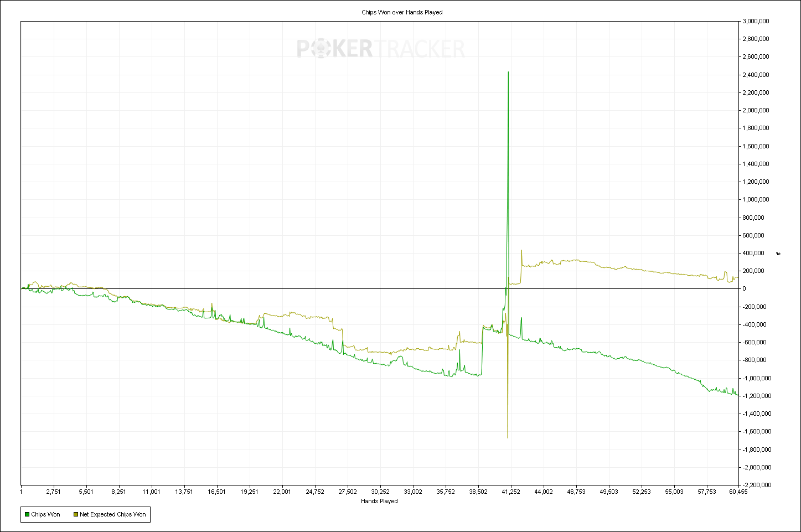Click the green Chips Won legend swatch
The width and height of the screenshot is (801, 532).
pyautogui.click(x=27, y=514)
